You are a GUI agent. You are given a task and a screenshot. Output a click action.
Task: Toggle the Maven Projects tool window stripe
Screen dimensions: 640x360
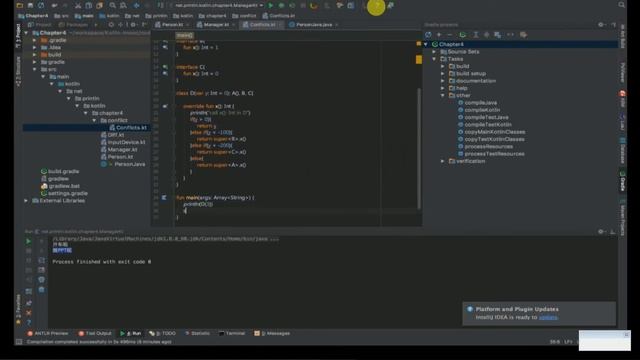click(x=622, y=217)
